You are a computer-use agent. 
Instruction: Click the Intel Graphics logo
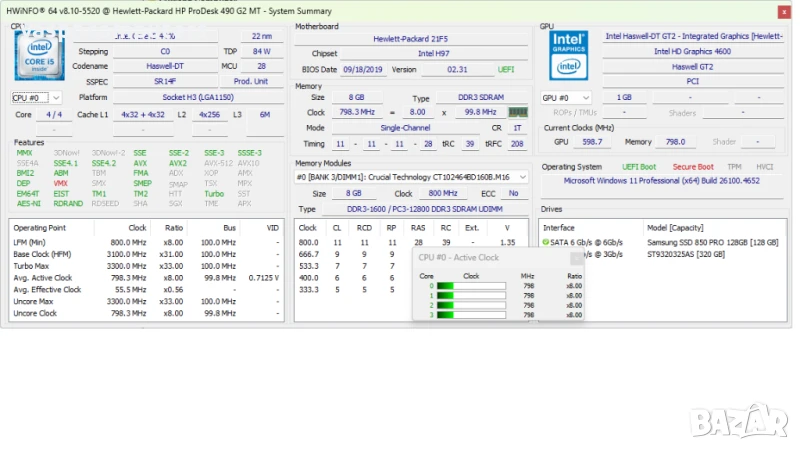pyautogui.click(x=569, y=57)
